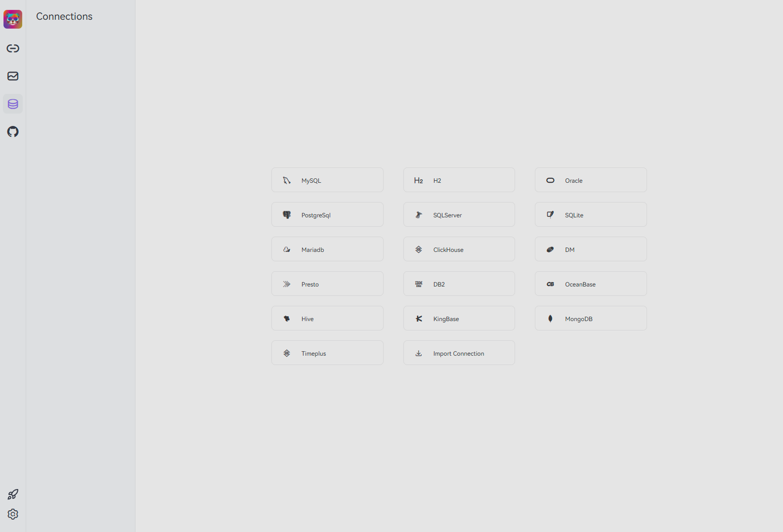Add a PostgreSql connection
Viewport: 783px width, 532px height.
point(327,214)
